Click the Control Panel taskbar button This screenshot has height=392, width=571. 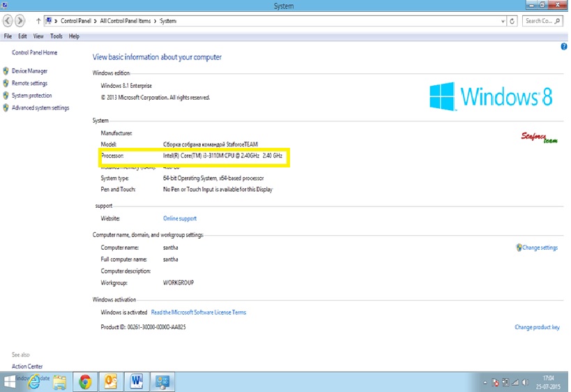point(162,382)
